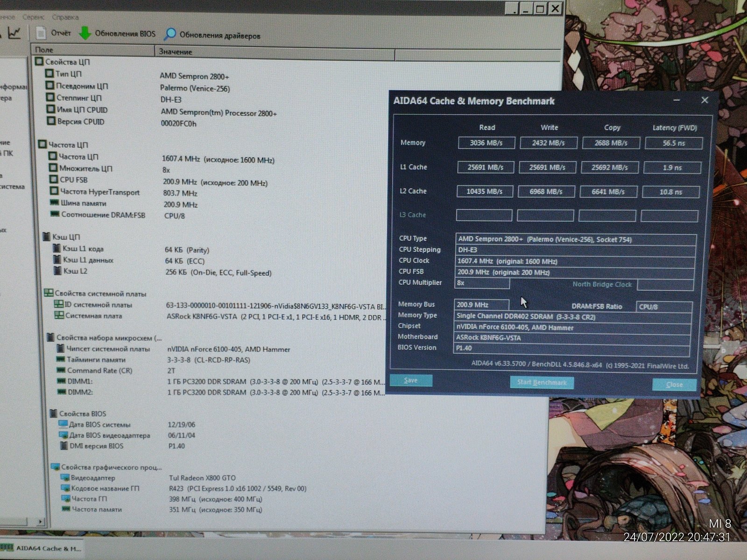Click the CPU Clock field showing 1607.4 MHz

[x=575, y=261]
